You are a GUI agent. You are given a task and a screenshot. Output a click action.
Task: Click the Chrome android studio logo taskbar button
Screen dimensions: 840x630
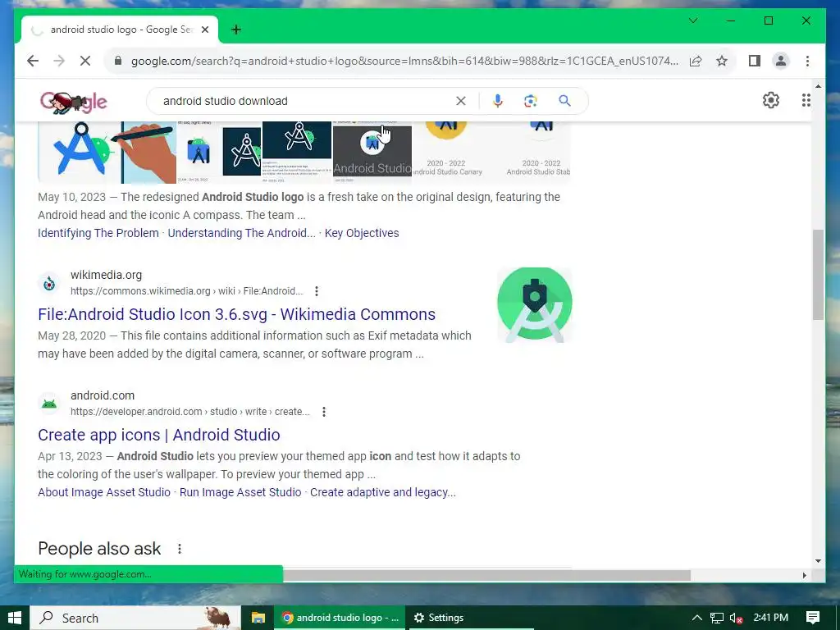click(x=340, y=618)
